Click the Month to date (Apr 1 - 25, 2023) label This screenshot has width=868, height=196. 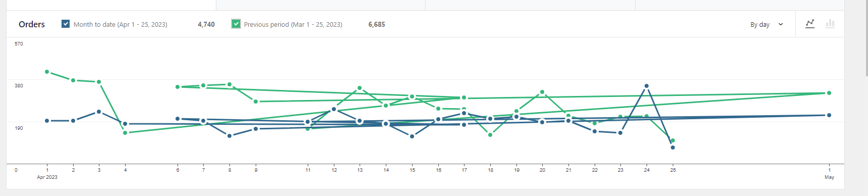pyautogui.click(x=121, y=24)
